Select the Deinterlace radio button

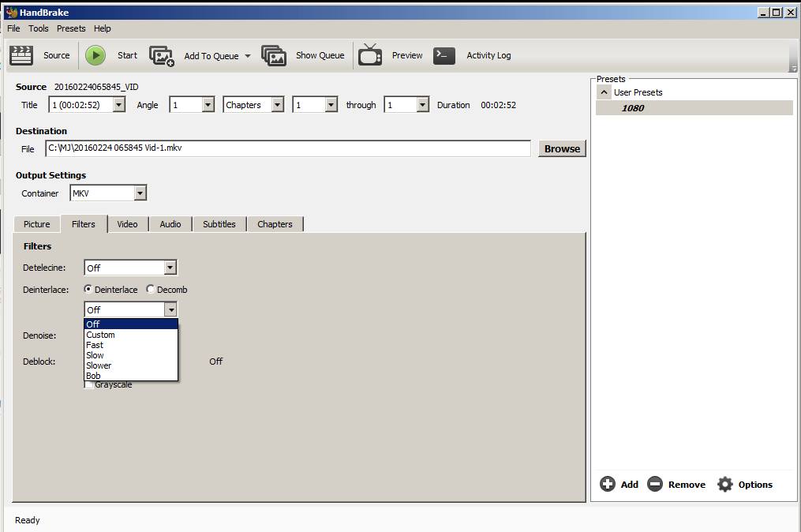[x=88, y=289]
